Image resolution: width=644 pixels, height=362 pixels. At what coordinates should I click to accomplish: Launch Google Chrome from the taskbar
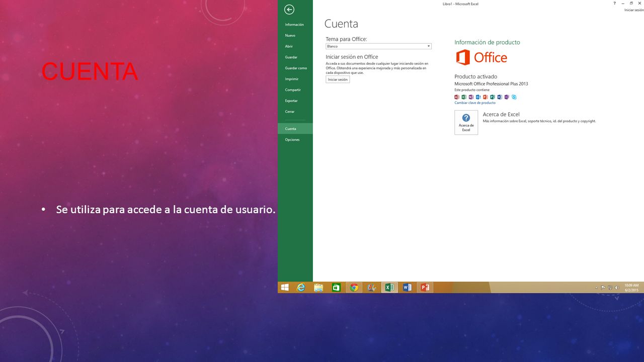(354, 288)
